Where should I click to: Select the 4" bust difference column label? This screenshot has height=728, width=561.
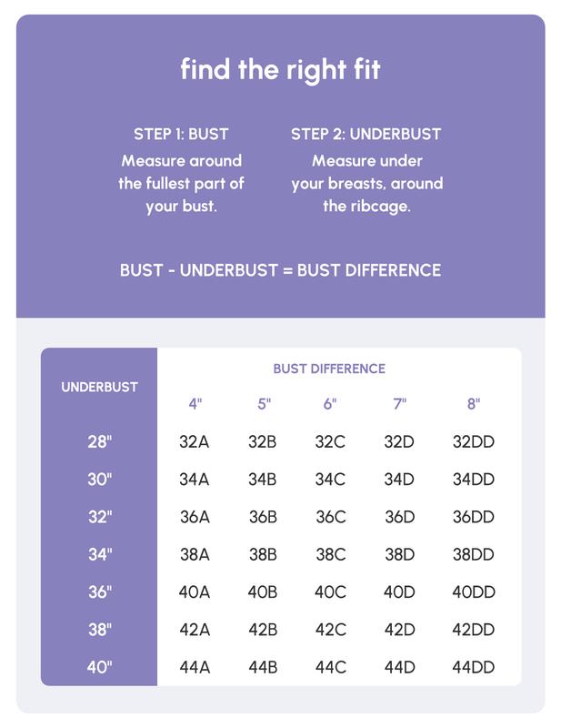[195, 404]
